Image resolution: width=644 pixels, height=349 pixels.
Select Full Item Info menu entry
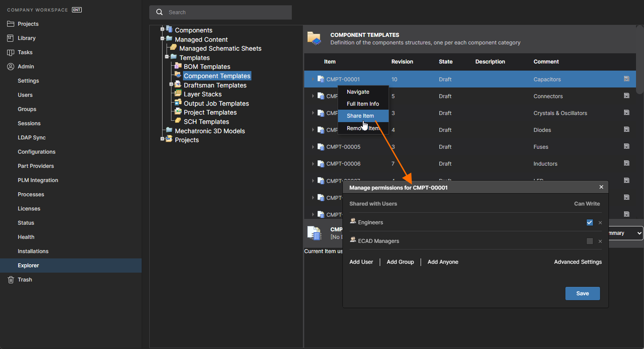[x=363, y=104]
